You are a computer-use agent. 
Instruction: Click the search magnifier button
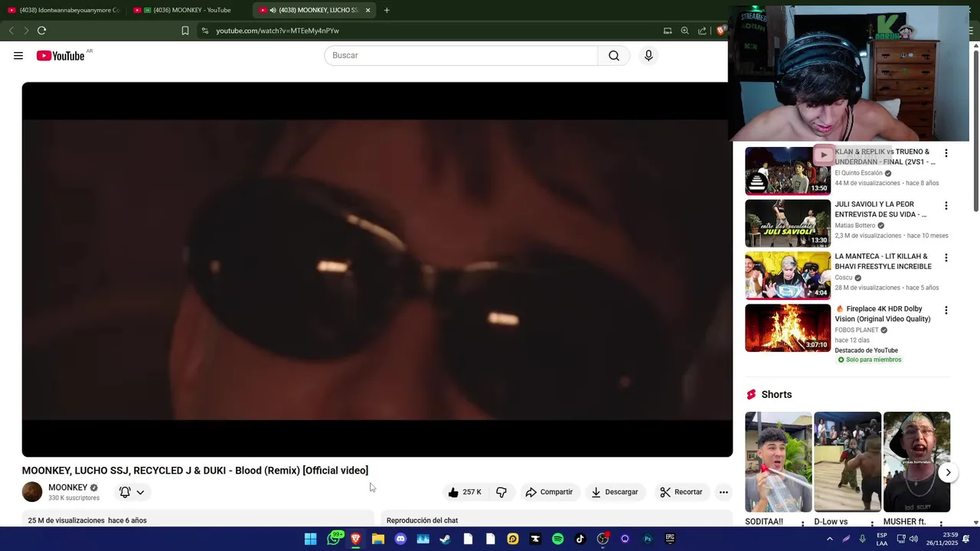(614, 55)
